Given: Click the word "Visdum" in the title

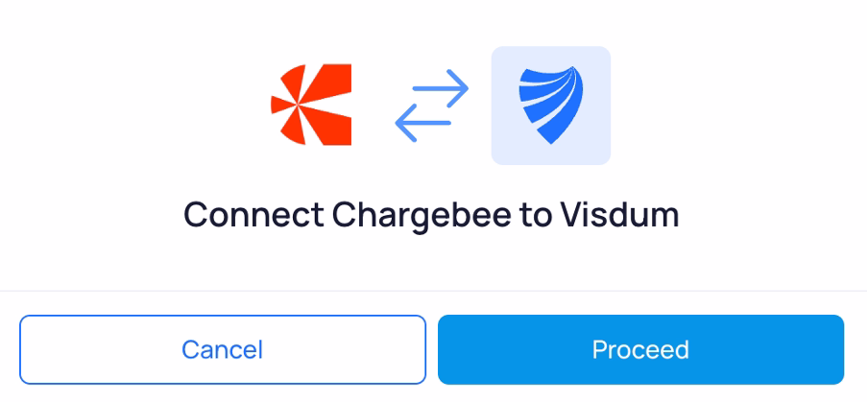Looking at the screenshot, I should (x=619, y=215).
